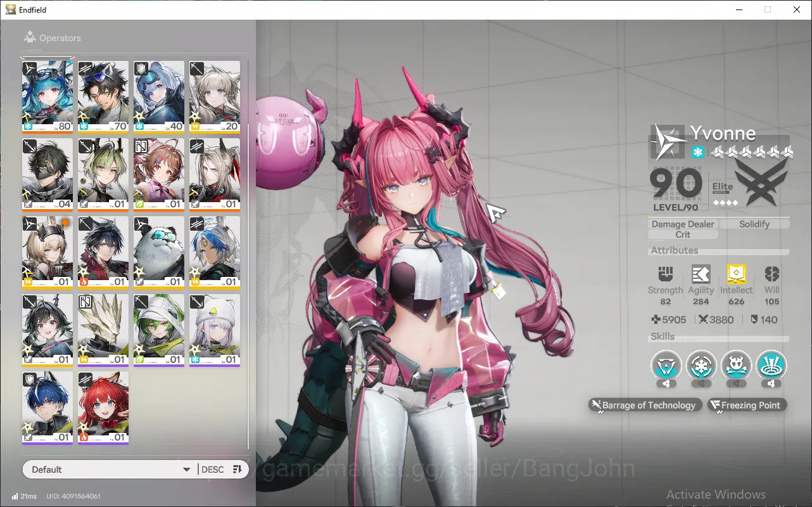This screenshot has height=507, width=812.
Task: Select the dark-haired operator in red coat
Action: tap(103, 252)
